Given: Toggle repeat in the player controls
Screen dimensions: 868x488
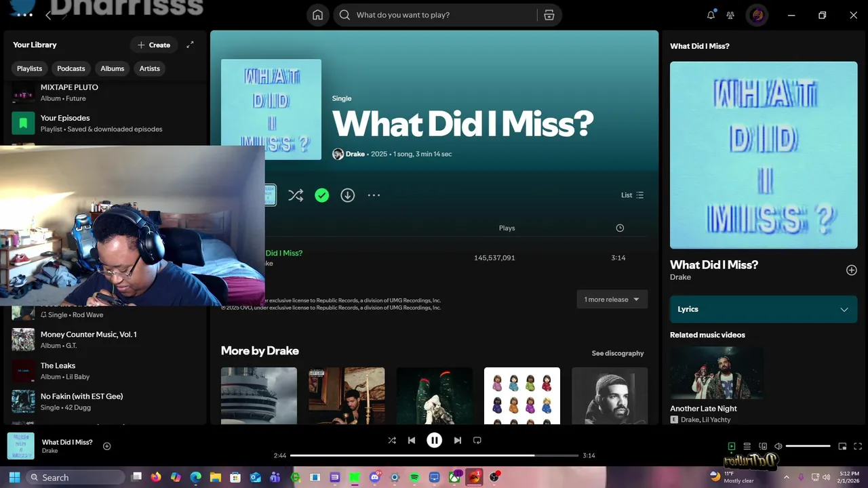Looking at the screenshot, I should pyautogui.click(x=477, y=441).
